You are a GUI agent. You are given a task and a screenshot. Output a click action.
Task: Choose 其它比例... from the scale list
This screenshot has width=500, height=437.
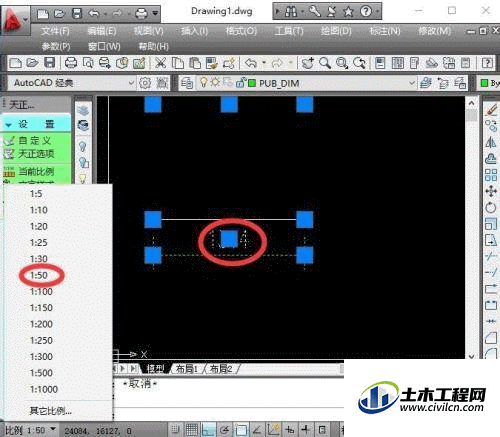click(x=51, y=411)
